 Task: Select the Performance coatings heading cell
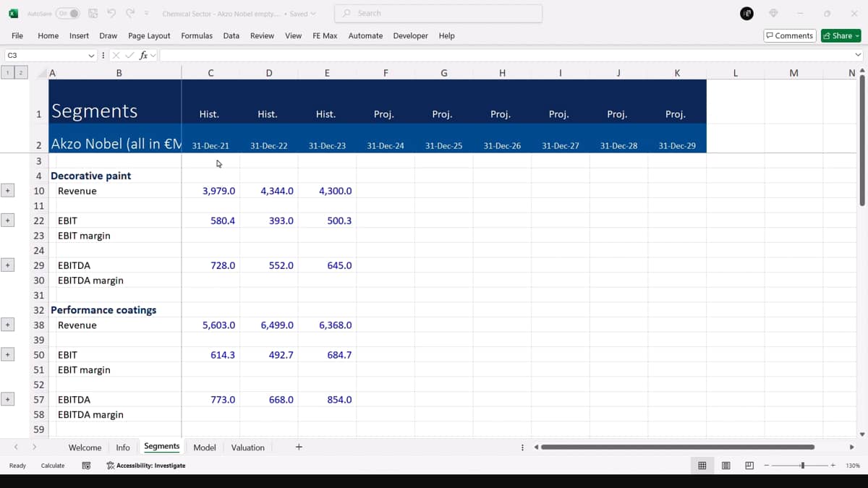(x=115, y=310)
